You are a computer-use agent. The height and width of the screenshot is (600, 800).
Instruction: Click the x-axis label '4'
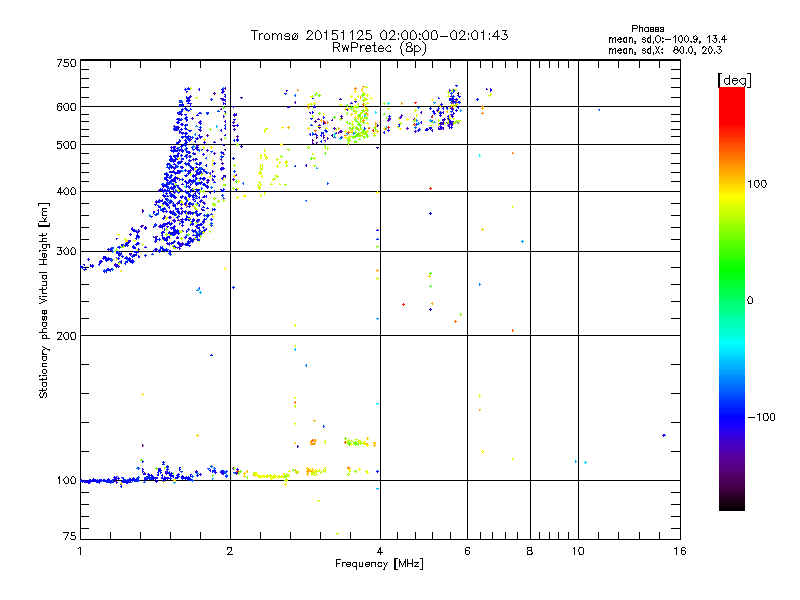coord(380,551)
